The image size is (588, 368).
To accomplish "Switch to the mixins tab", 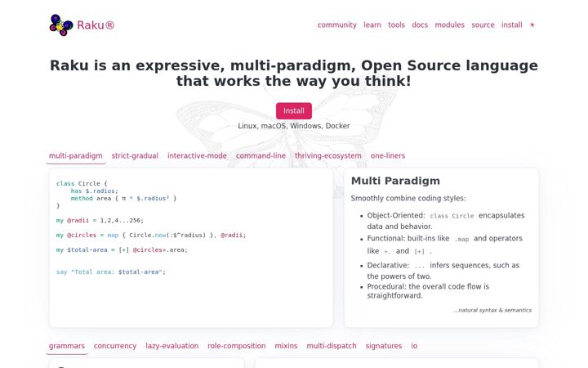I will coord(286,346).
